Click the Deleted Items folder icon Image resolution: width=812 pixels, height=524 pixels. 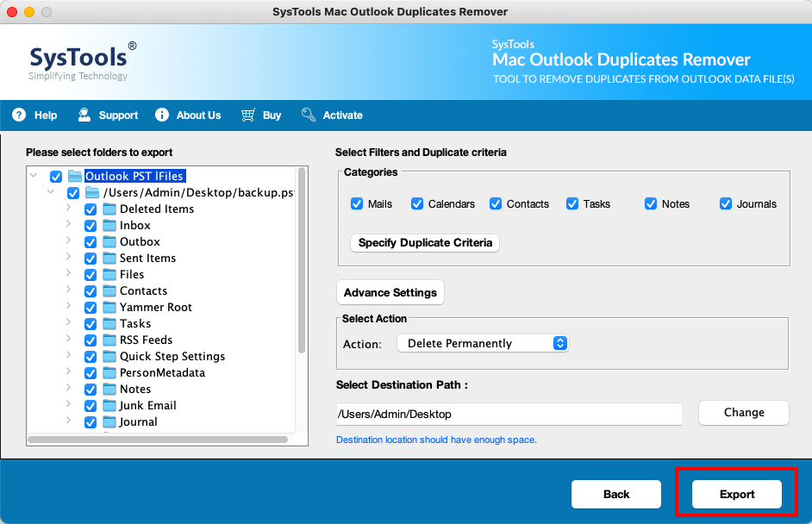pyautogui.click(x=109, y=209)
